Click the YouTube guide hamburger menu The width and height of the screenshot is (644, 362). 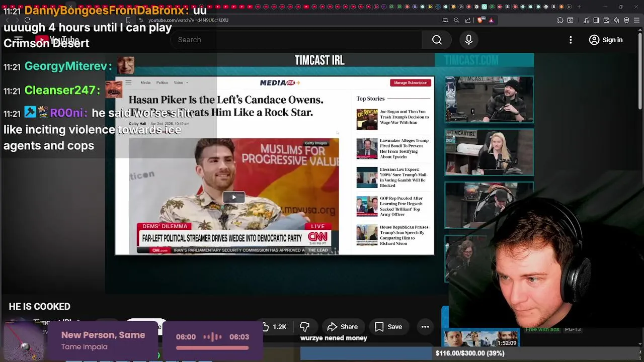point(18,40)
